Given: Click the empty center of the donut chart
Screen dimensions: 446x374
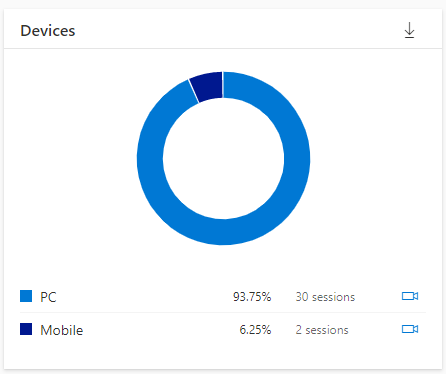Looking at the screenshot, I should (223, 159).
